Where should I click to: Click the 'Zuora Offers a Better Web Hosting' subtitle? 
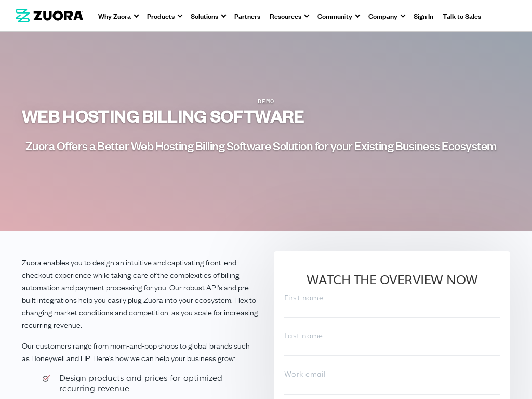click(261, 147)
